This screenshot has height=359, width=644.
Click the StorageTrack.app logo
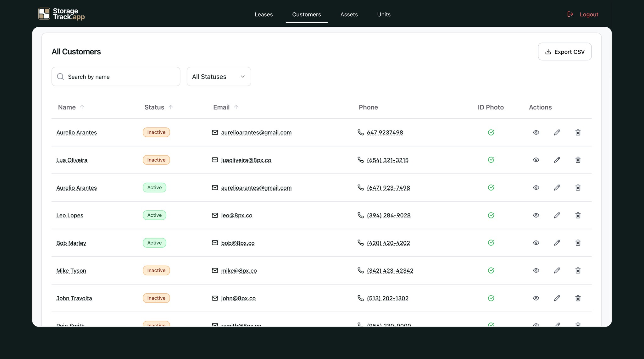62,14
